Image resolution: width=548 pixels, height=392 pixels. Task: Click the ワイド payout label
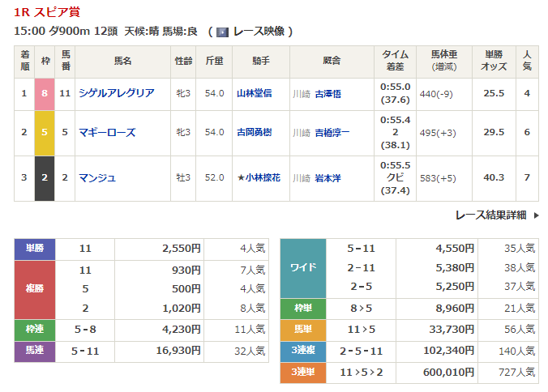302,268
